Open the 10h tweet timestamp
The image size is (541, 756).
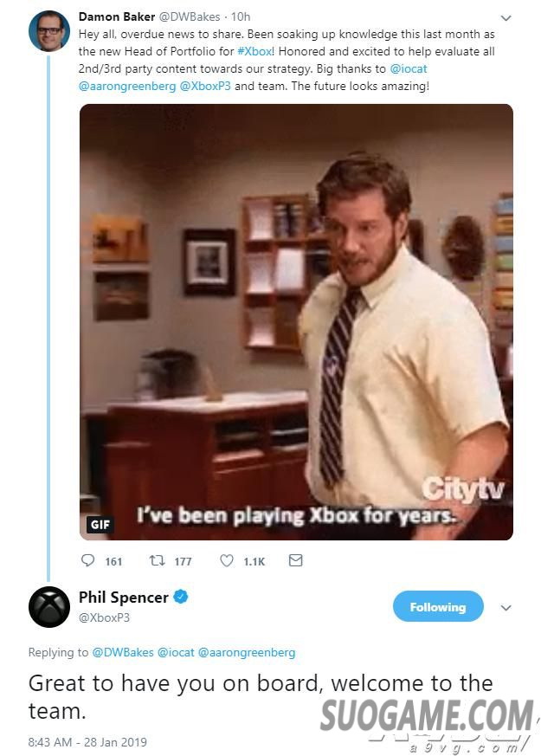click(241, 16)
